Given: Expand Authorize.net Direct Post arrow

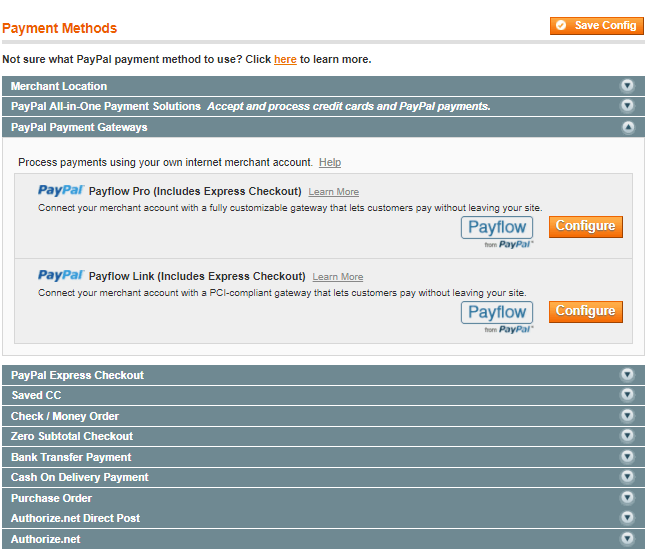Looking at the screenshot, I should [x=627, y=517].
